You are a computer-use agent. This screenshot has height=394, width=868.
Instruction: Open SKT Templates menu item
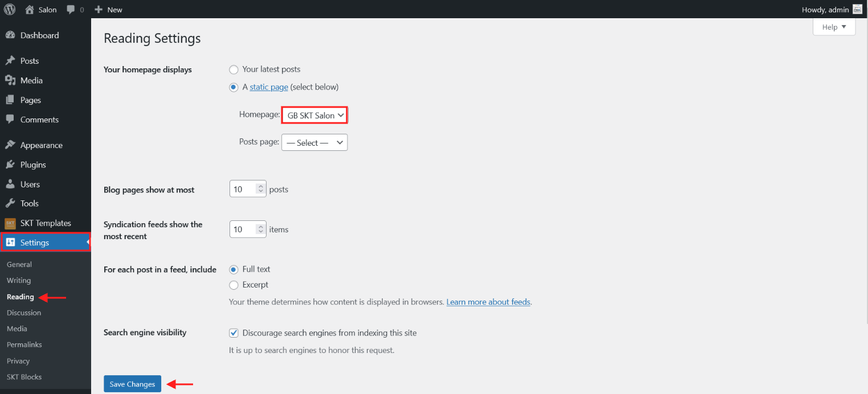[46, 223]
